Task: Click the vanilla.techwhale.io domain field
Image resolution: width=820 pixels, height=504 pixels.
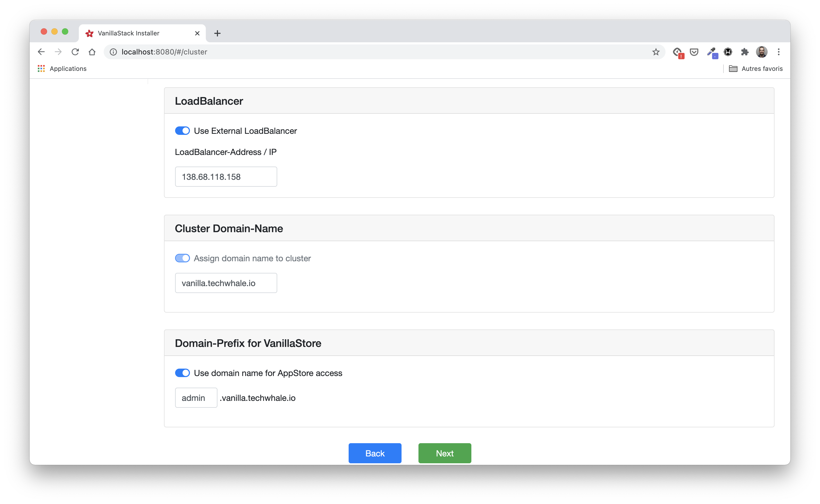Action: click(226, 283)
